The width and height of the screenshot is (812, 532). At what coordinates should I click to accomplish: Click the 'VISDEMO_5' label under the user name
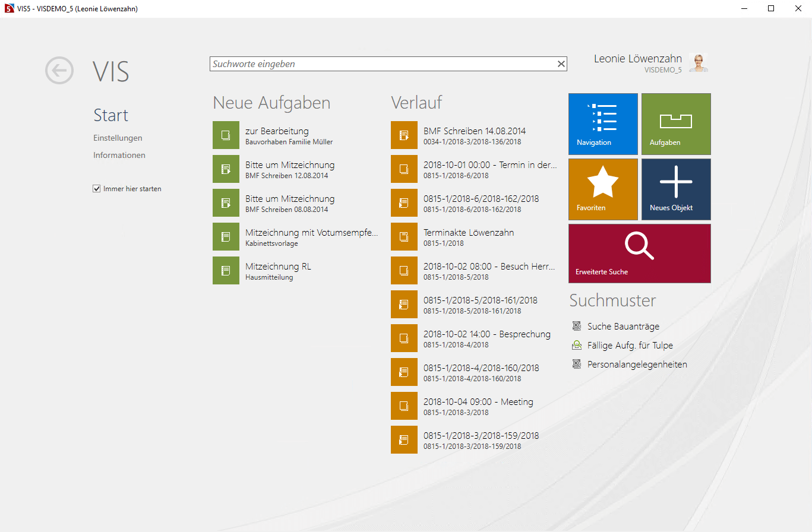click(x=663, y=70)
